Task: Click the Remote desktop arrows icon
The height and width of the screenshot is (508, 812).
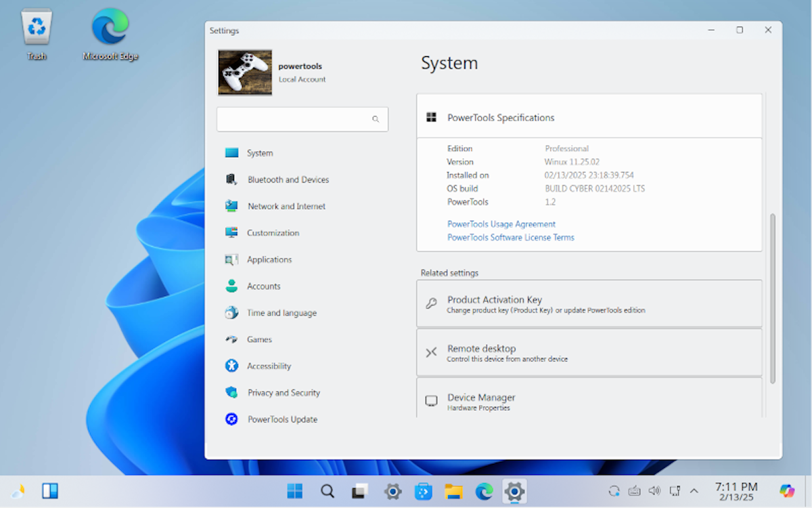Action: pos(431,352)
